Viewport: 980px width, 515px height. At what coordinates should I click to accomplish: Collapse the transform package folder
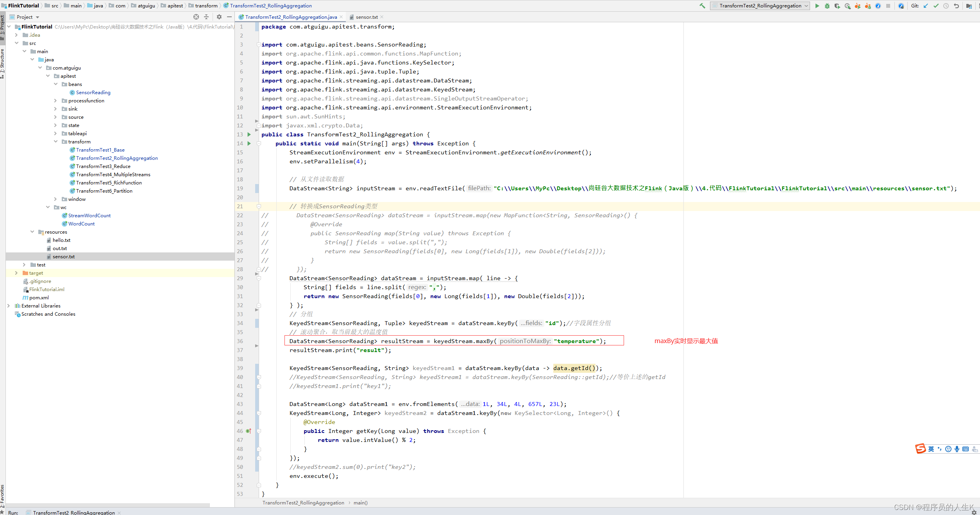(55, 142)
